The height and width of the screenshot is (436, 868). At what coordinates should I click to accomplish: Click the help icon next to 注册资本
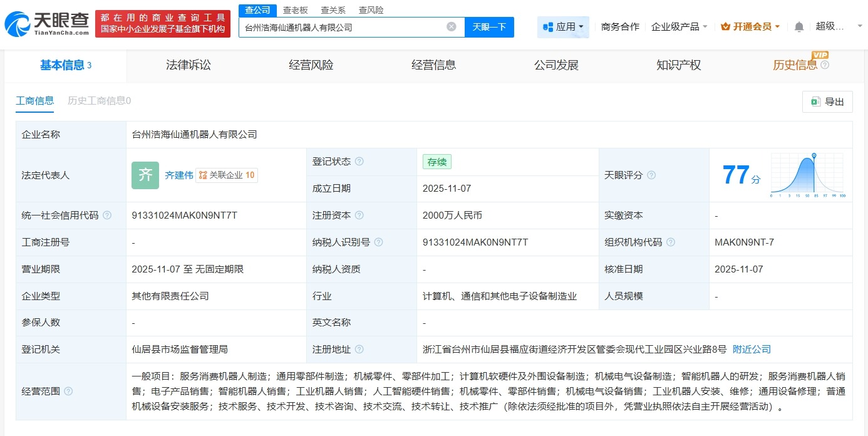click(360, 215)
